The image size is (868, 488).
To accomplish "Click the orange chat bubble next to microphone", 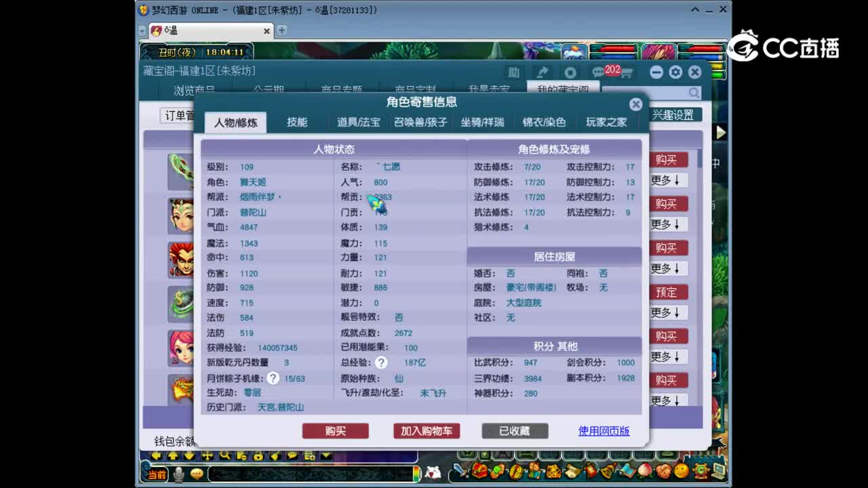I will (x=197, y=474).
